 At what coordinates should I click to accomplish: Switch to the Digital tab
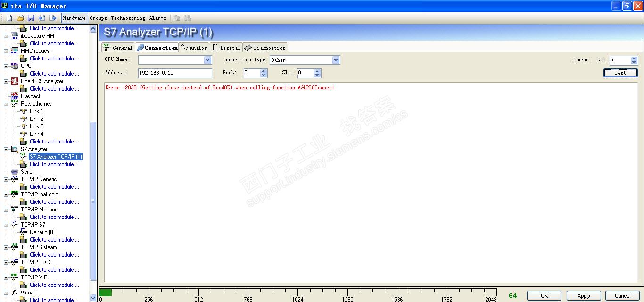[x=226, y=48]
